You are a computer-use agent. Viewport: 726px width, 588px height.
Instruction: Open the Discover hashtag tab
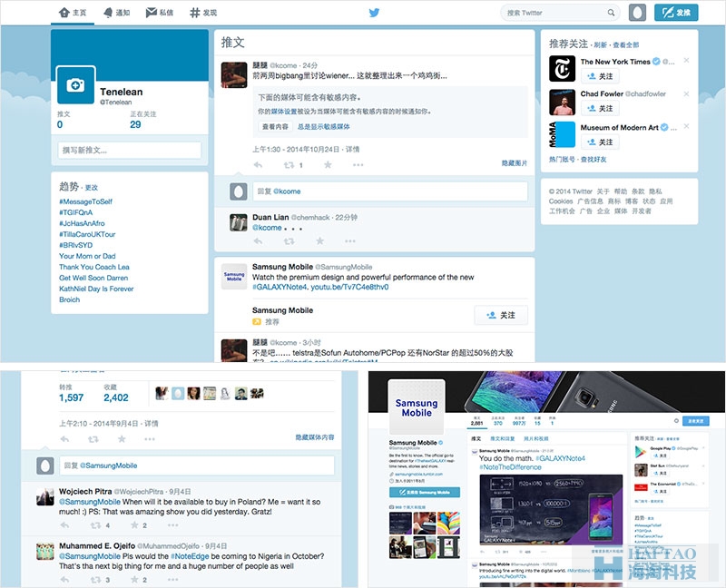pos(203,13)
